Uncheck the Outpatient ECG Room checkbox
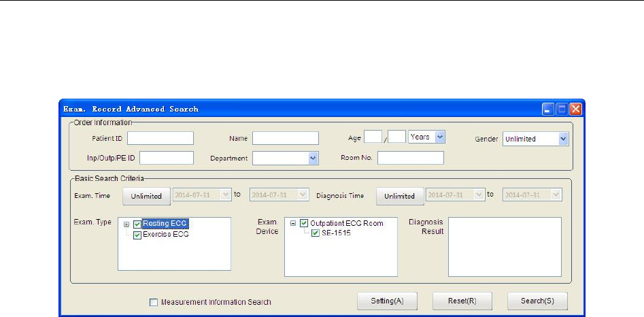Image resolution: width=644 pixels, height=317 pixels. [x=304, y=223]
